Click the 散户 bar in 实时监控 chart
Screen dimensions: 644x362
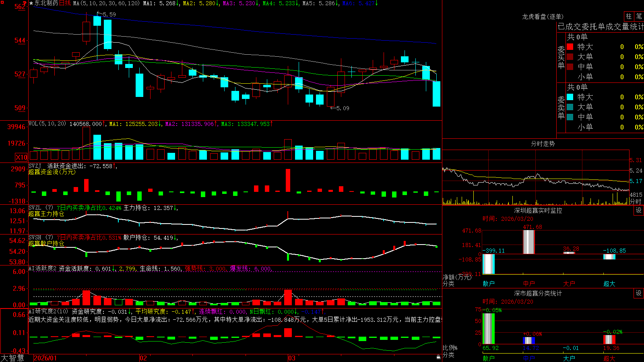(x=488, y=264)
